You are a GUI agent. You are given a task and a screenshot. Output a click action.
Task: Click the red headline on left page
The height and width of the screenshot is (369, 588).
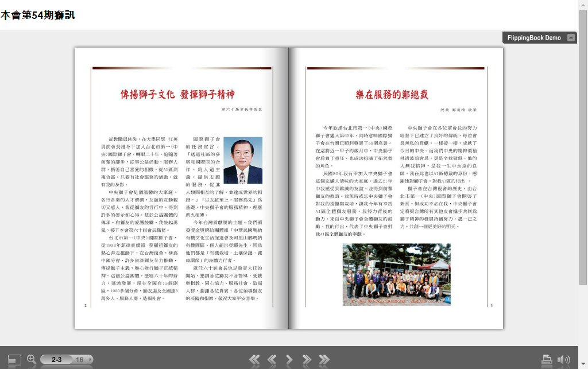tap(177, 95)
